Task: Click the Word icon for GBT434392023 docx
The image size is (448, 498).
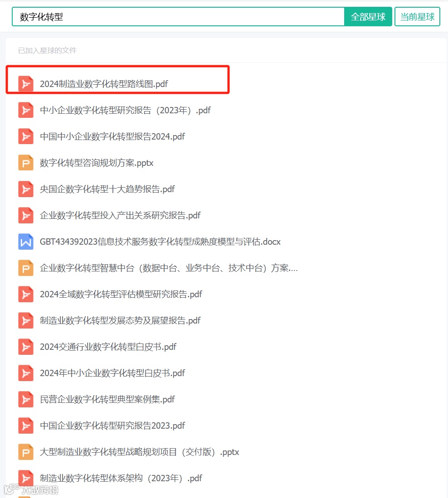Action: pyautogui.click(x=26, y=242)
